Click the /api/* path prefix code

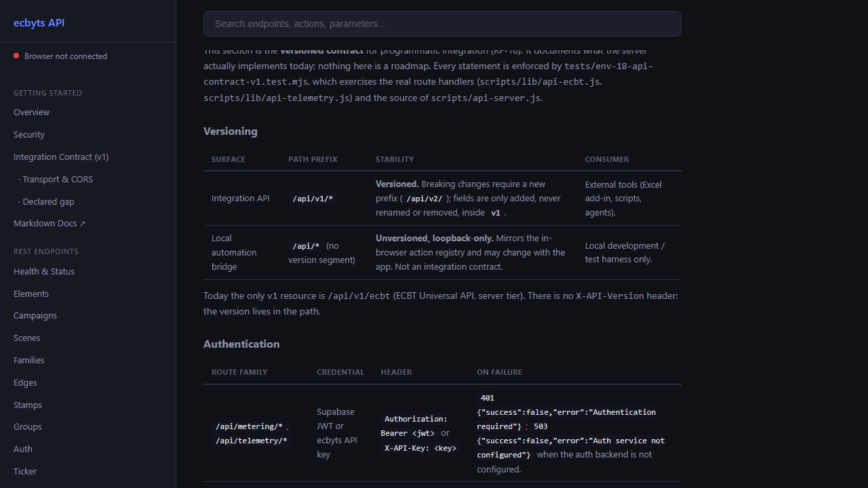[306, 246]
